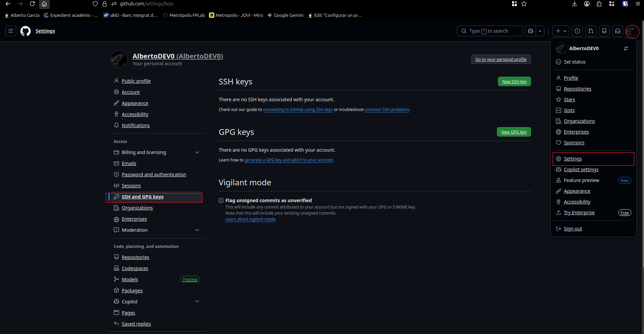
Task: Enable Flag unsigned commits as unverified
Action: (x=221, y=200)
